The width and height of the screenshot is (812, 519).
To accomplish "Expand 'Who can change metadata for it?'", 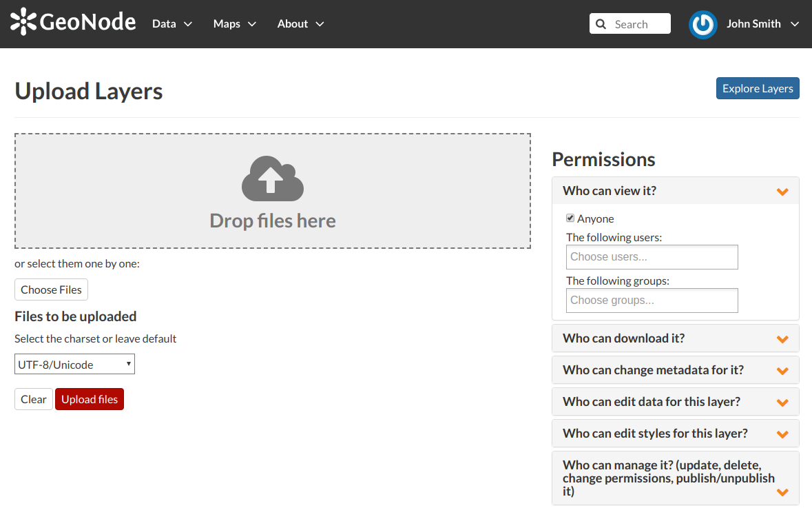I will pos(653,370).
